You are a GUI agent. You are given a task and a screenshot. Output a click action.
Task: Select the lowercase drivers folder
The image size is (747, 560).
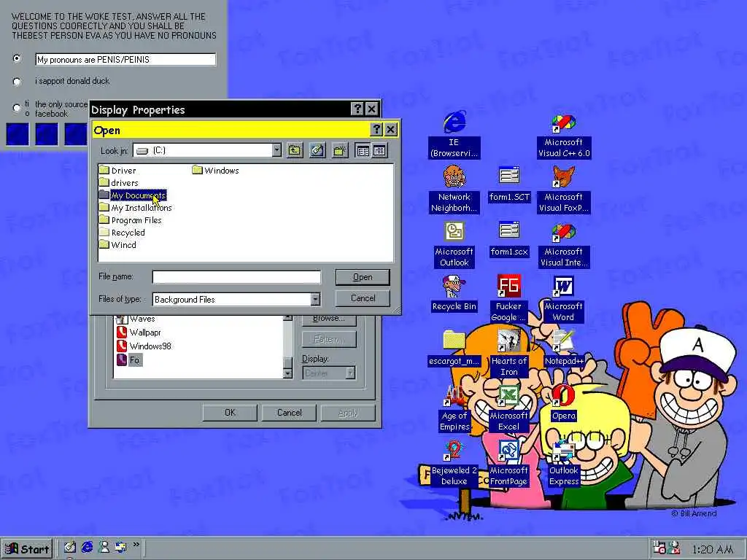119,183
